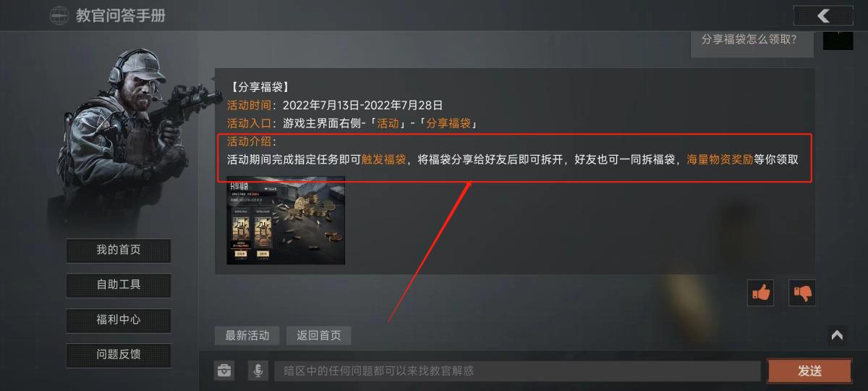This screenshot has height=391, width=868.
Task: Open the 分享福袋 activity thumbnail image
Action: point(286,220)
